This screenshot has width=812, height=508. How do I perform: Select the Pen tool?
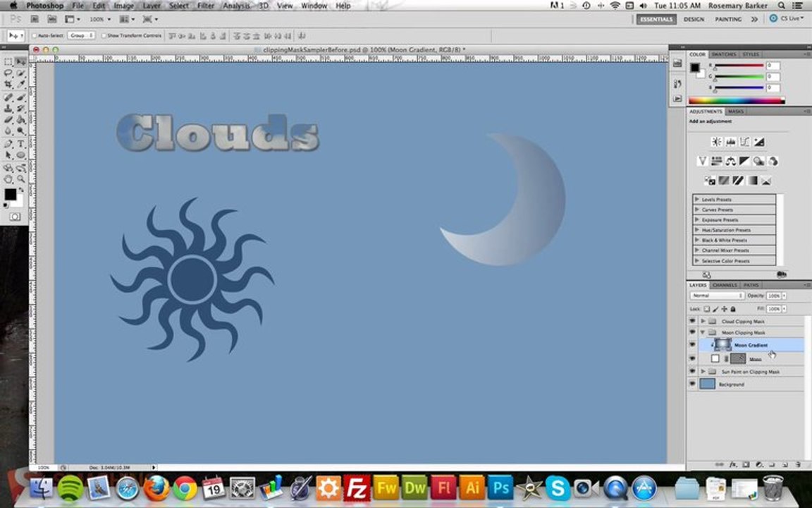click(8, 144)
